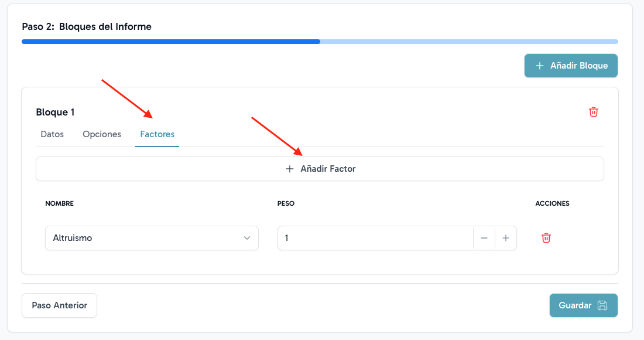Click the Paso 2 progress bar

(320, 42)
